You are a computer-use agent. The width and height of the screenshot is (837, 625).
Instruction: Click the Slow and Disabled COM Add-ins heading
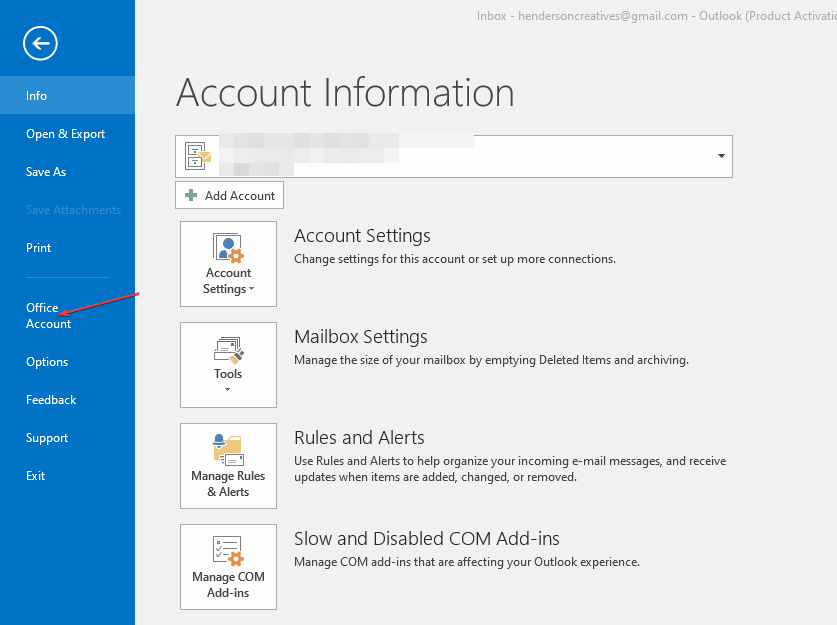[427, 539]
